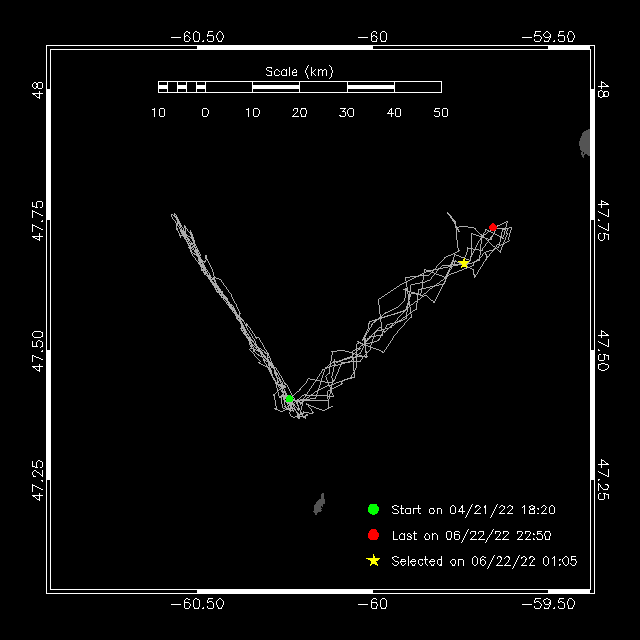Click the 'Scale (km)' title

299,70
